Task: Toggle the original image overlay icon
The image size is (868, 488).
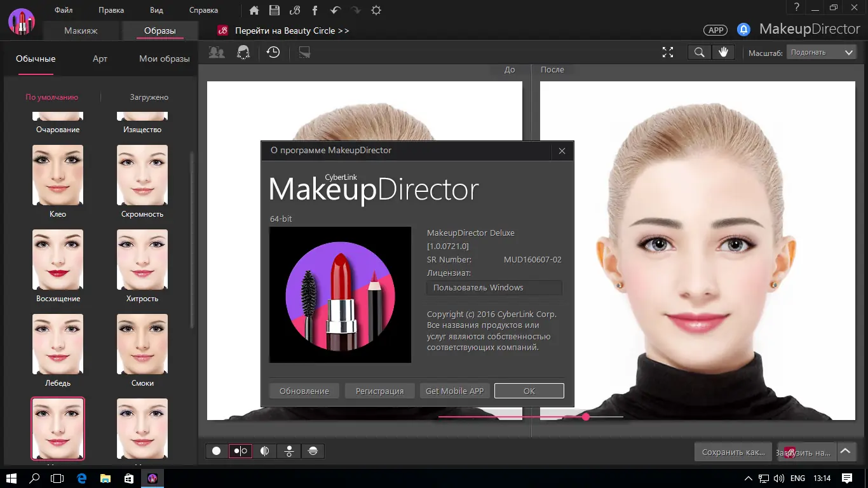Action: tap(304, 52)
